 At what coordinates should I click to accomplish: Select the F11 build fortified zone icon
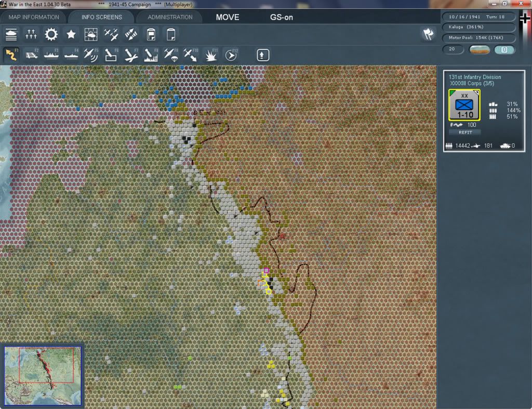pos(211,55)
